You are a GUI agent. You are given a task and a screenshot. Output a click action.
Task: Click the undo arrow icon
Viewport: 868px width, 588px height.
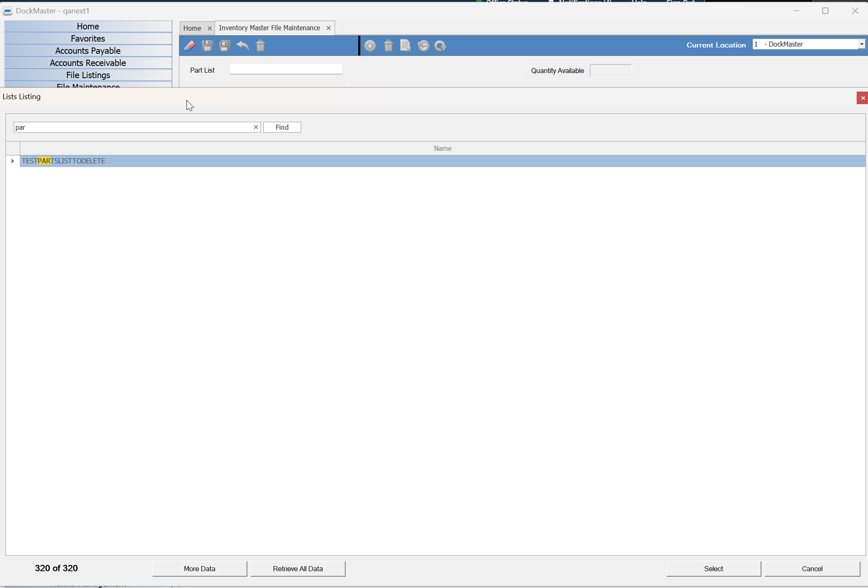242,46
